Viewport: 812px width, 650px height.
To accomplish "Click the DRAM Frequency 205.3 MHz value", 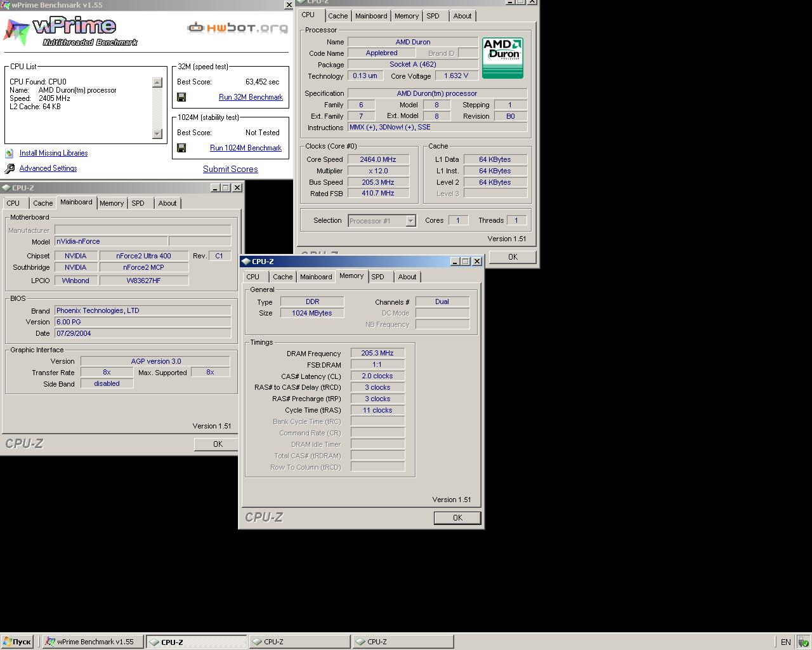I will pos(377,354).
